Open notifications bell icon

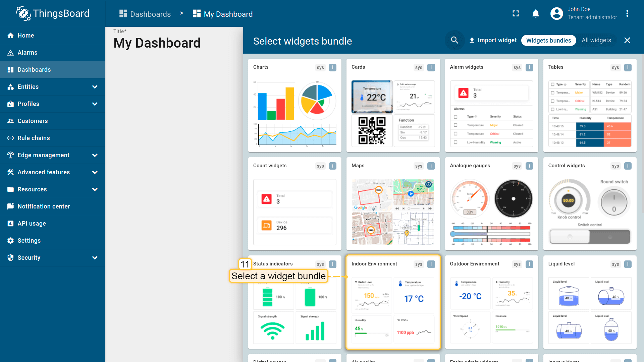tap(536, 13)
